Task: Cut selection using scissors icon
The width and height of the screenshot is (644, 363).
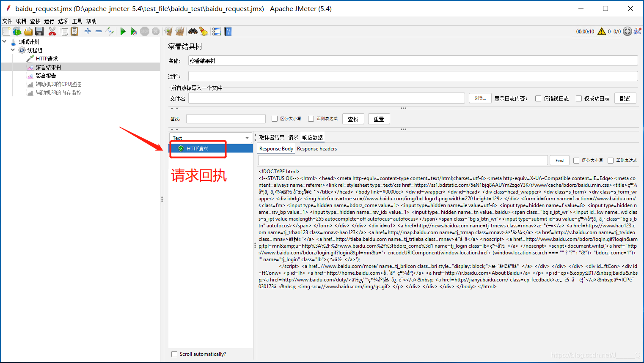Action: 52,31
